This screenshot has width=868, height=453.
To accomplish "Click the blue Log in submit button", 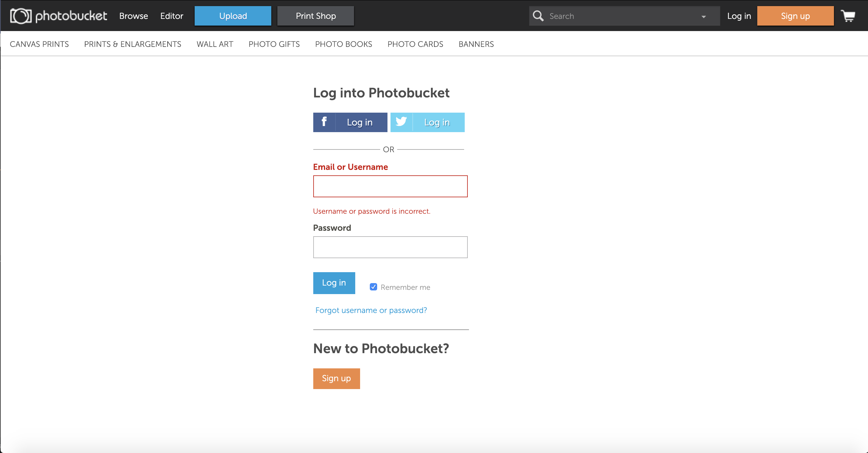I will (334, 283).
